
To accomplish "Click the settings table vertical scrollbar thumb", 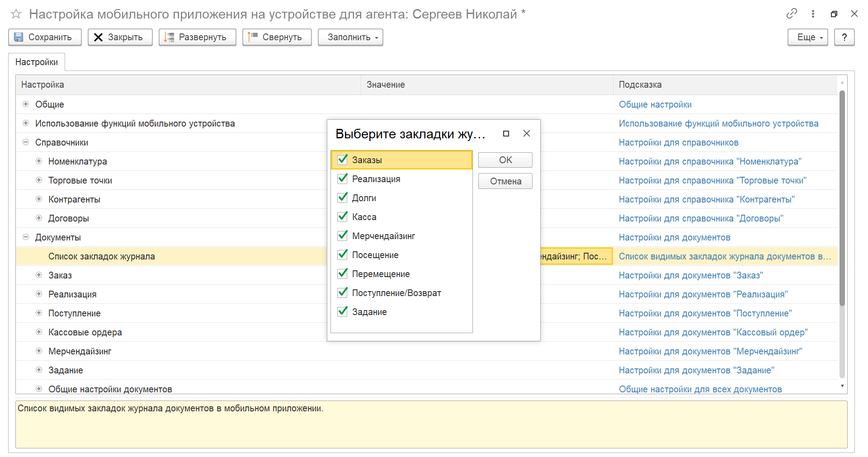I will pos(842,198).
